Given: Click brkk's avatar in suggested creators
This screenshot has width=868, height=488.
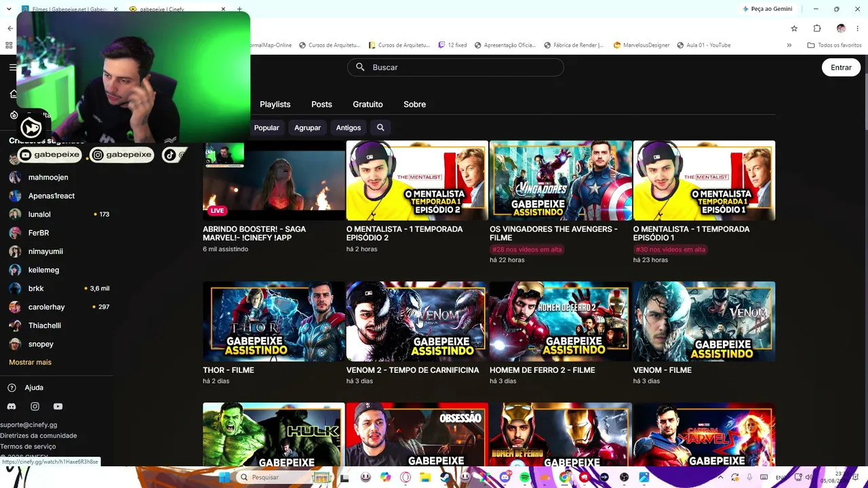Looking at the screenshot, I should point(15,289).
